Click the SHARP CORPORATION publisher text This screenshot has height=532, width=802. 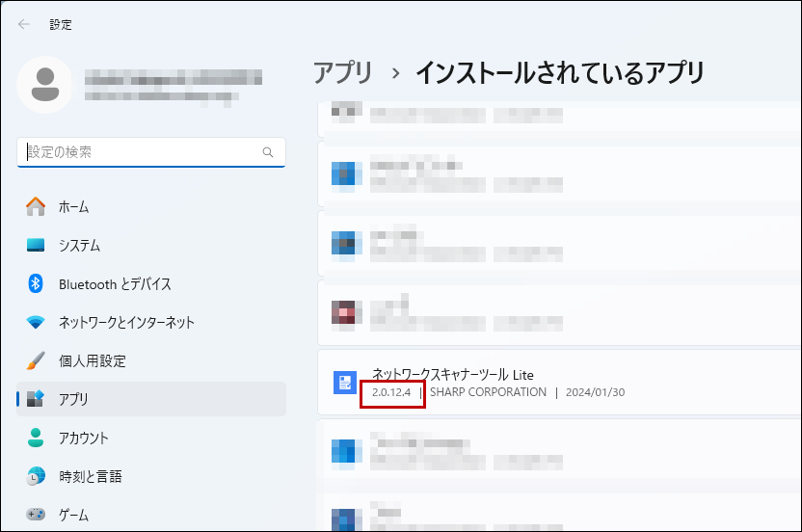coord(488,392)
